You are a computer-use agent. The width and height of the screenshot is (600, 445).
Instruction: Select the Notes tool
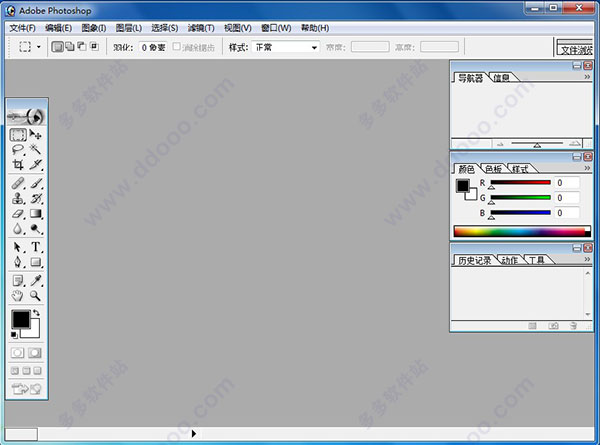tap(18, 281)
